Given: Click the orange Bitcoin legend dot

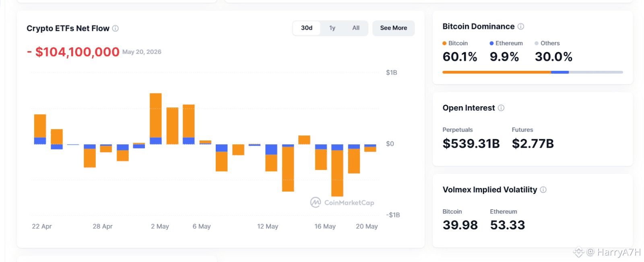Looking at the screenshot, I should tap(444, 43).
